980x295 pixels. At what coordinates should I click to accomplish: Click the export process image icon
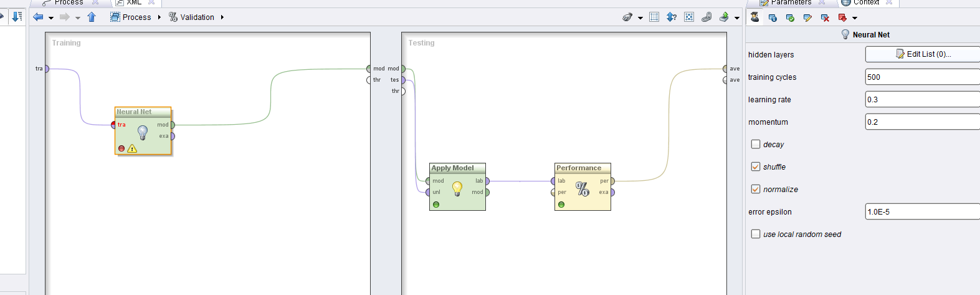click(724, 17)
